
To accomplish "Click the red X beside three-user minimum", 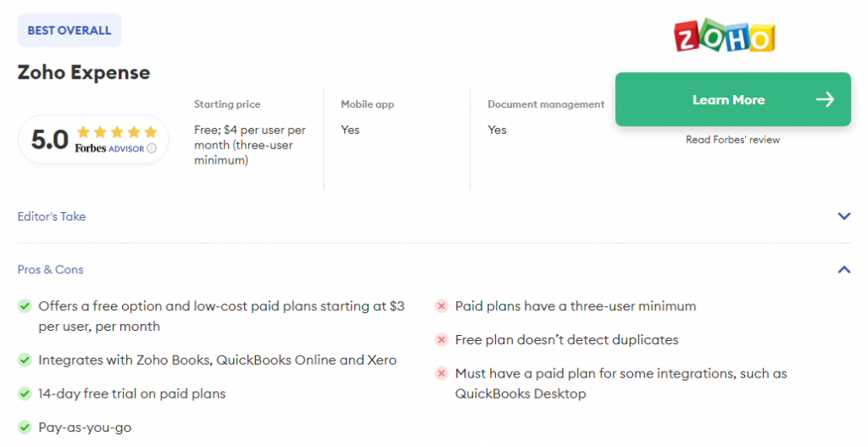I will click(442, 306).
